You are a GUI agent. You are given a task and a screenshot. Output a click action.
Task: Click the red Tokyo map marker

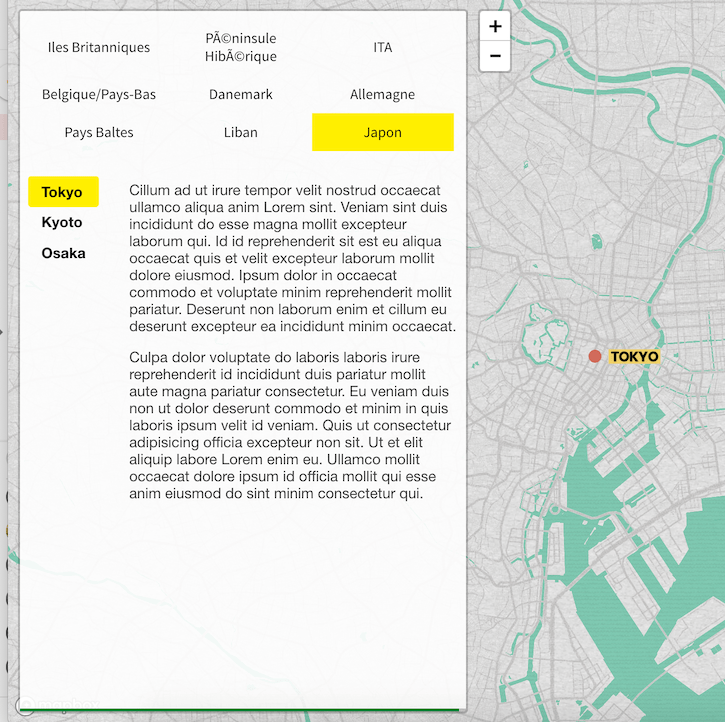coord(595,356)
